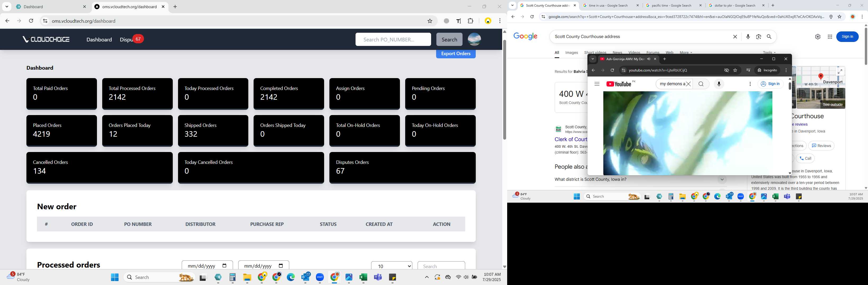The height and width of the screenshot is (285, 868).
Task: Open the yellow Chrome profile avatar
Action: point(488,21)
